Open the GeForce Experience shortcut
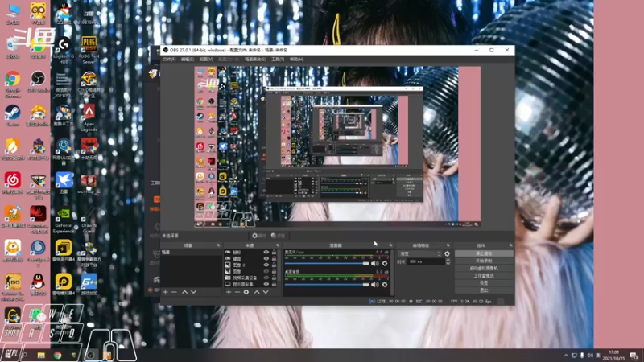Viewport: 644px width, 362px height. point(64,220)
